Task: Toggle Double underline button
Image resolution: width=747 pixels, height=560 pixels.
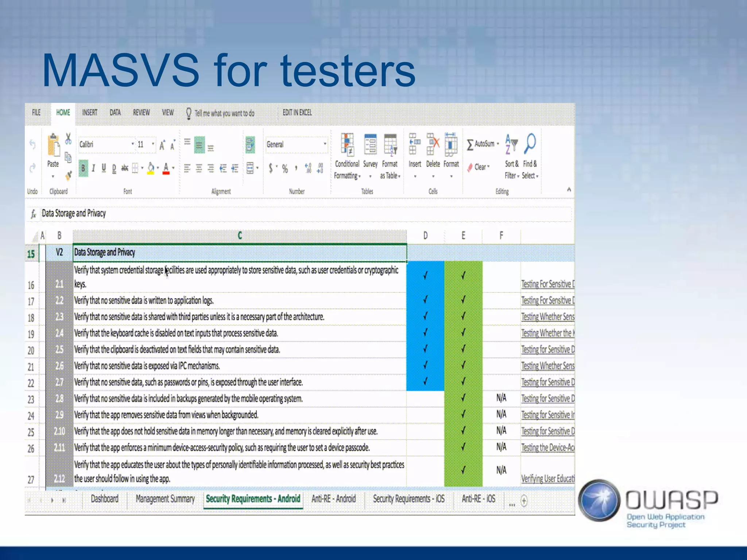Action: (114, 168)
